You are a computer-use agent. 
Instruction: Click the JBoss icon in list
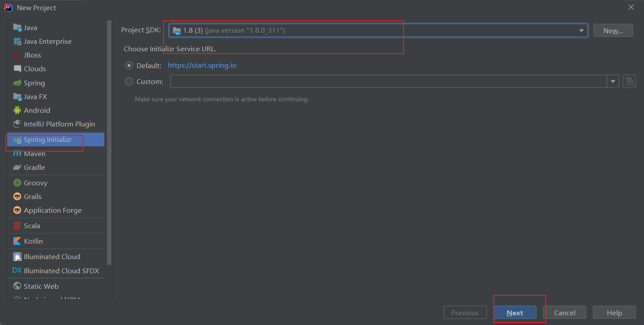17,55
